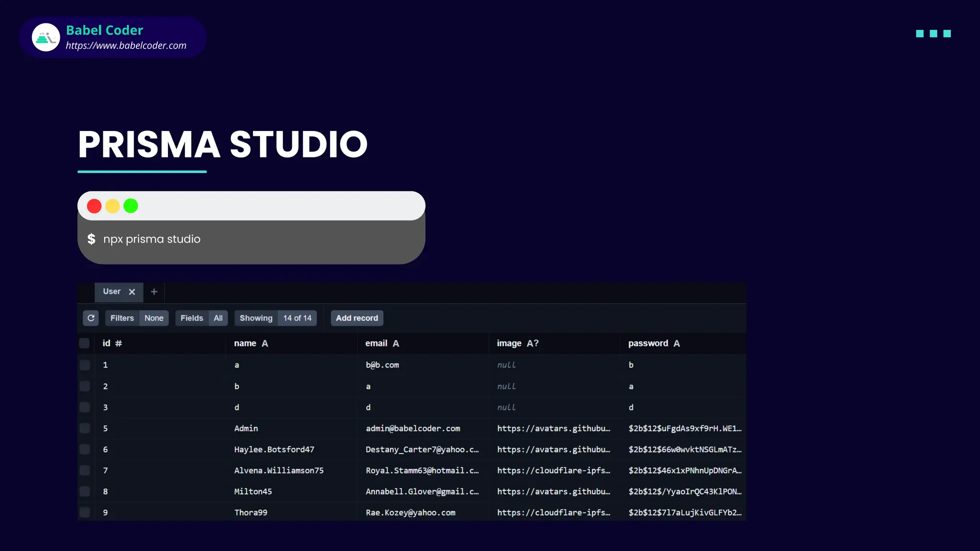This screenshot has height=551, width=980.
Task: Toggle the select-all checkbox in header row
Action: click(x=84, y=343)
